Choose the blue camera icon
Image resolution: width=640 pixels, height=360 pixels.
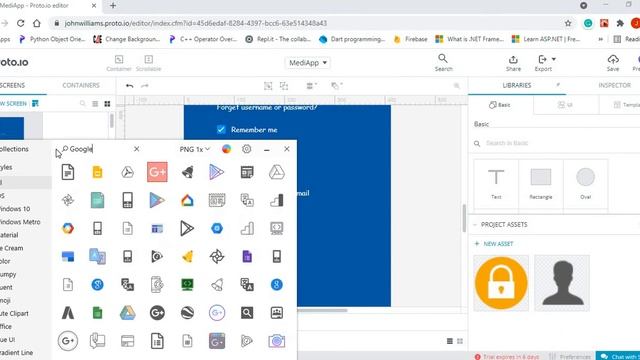point(277,341)
